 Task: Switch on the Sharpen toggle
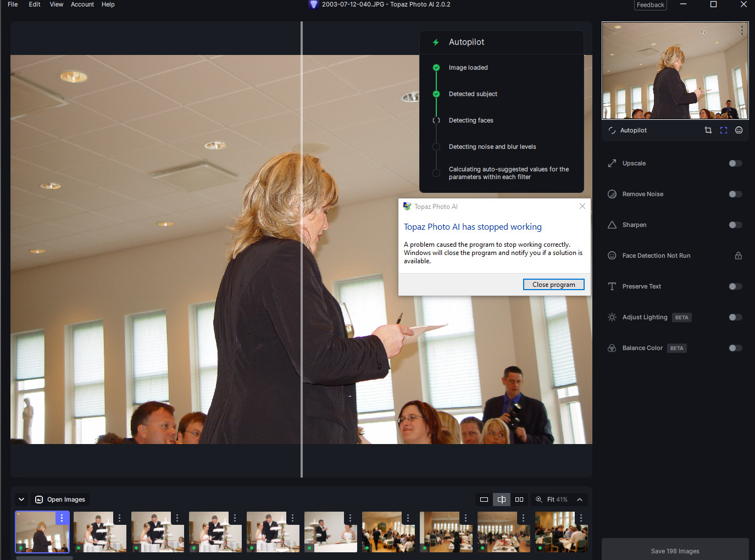pos(735,225)
